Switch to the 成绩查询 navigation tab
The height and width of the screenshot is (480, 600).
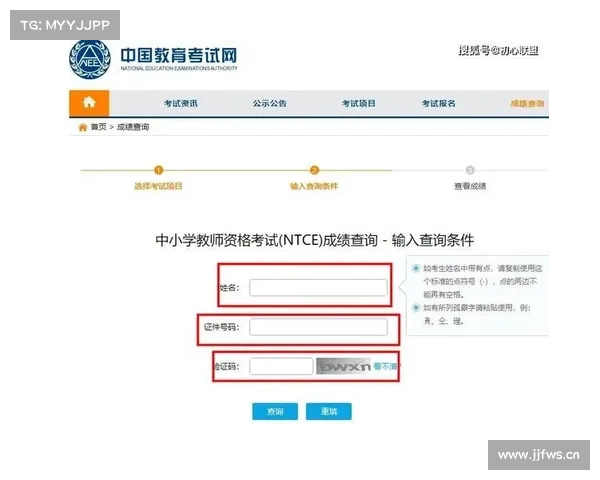pos(527,104)
